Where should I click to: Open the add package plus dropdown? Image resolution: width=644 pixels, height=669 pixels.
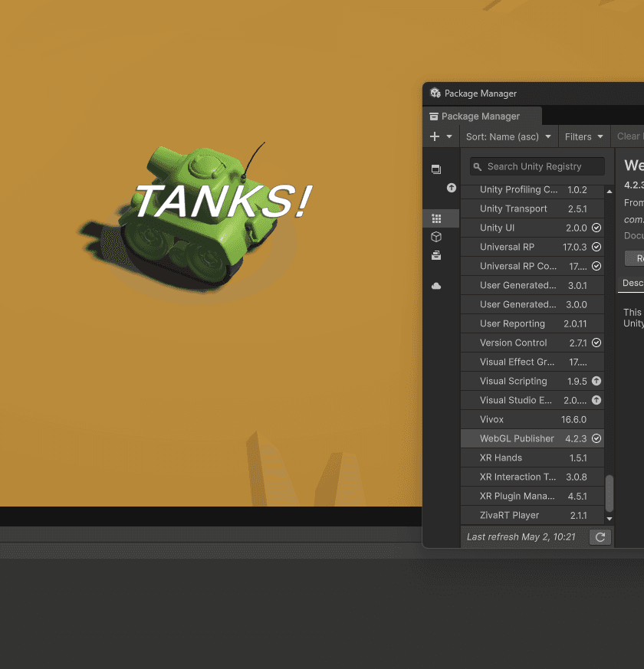pos(441,136)
